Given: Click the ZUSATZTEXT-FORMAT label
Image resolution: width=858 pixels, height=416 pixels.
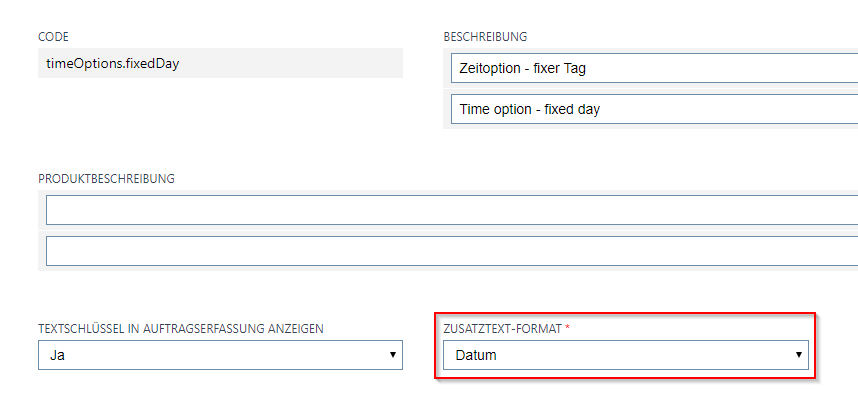Looking at the screenshot, I should click(506, 328).
